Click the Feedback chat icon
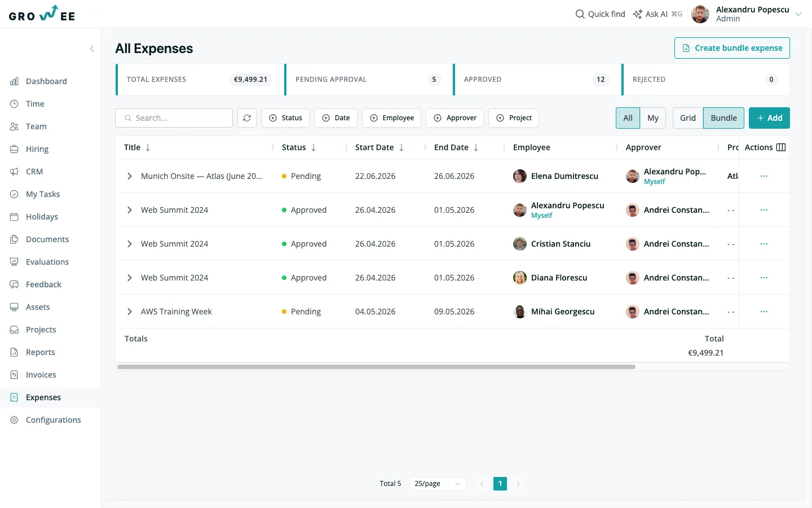The height and width of the screenshot is (508, 812). point(14,284)
